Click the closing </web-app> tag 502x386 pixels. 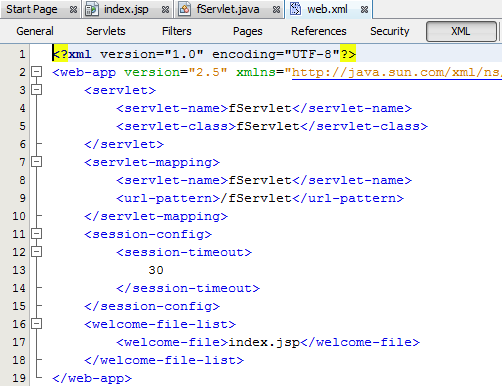92,378
